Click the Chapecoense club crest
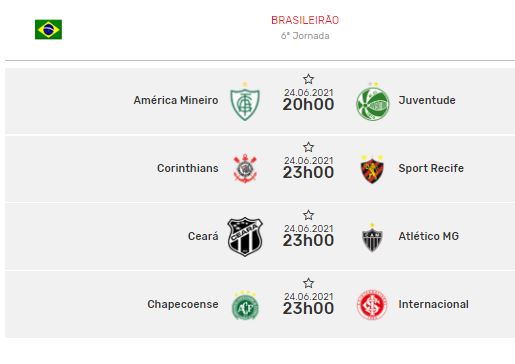 245,305
